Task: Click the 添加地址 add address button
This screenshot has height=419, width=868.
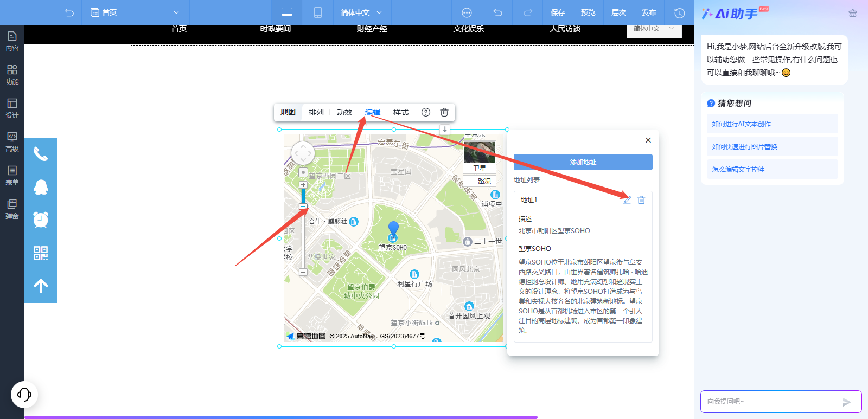Action: click(x=583, y=162)
